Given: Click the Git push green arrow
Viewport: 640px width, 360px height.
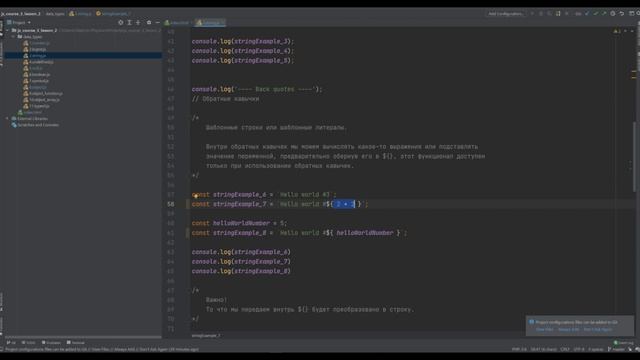Looking at the screenshot, I should pyautogui.click(x=604, y=13).
